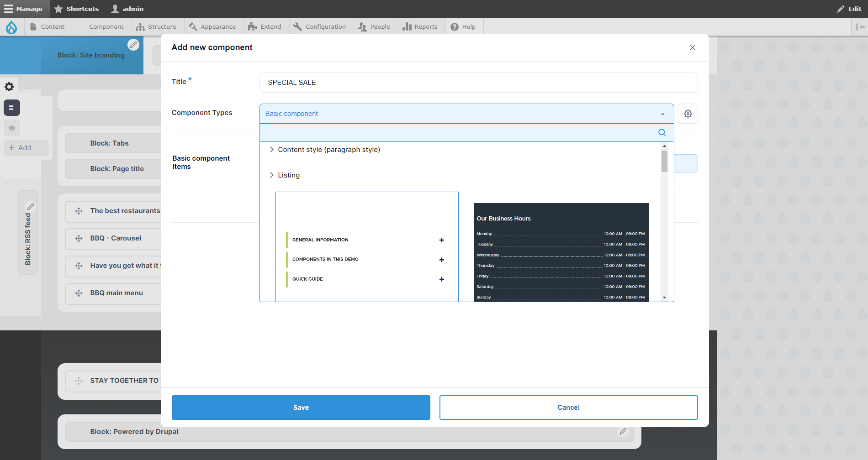This screenshot has width=868, height=460.
Task: Switch to the Content tab
Action: pos(48,26)
